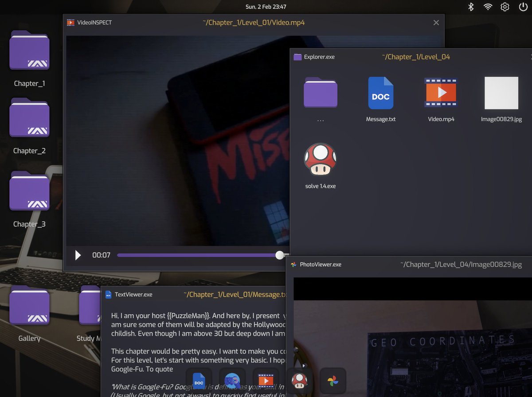The height and width of the screenshot is (397, 532).
Task: Open Video.mp4 in Explorer window
Action: pyautogui.click(x=441, y=93)
